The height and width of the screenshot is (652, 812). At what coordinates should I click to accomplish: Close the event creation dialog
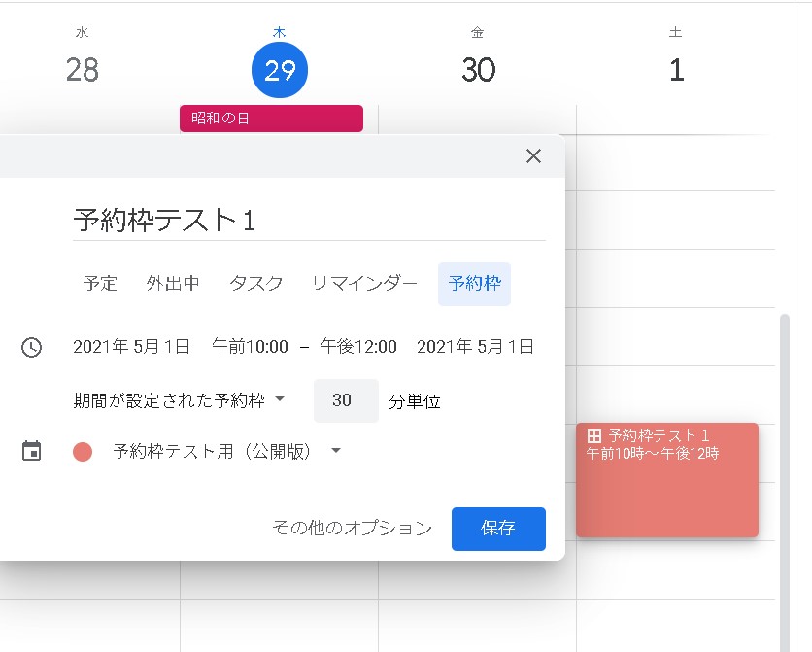pos(533,156)
